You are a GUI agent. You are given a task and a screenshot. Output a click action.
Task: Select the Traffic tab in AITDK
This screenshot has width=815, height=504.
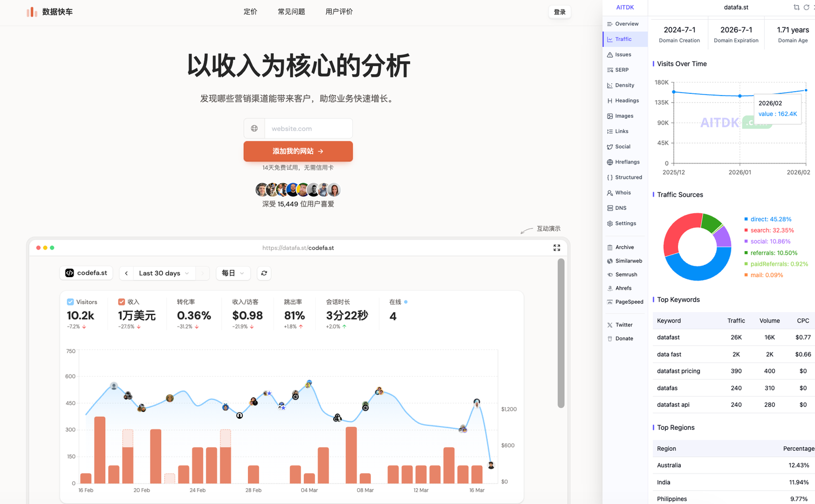point(625,39)
